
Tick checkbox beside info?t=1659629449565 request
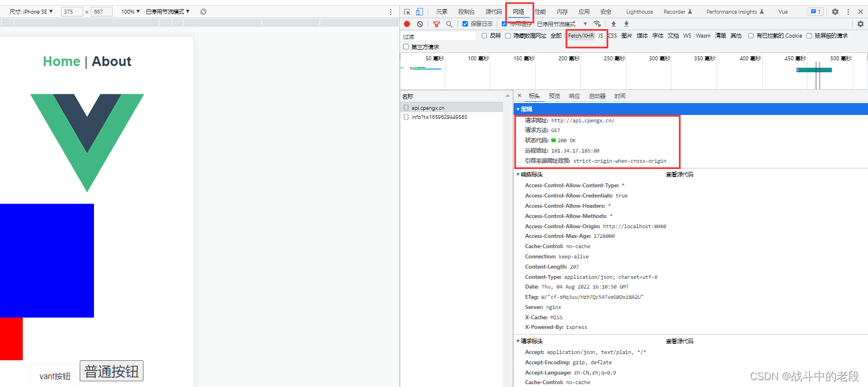[x=406, y=117]
